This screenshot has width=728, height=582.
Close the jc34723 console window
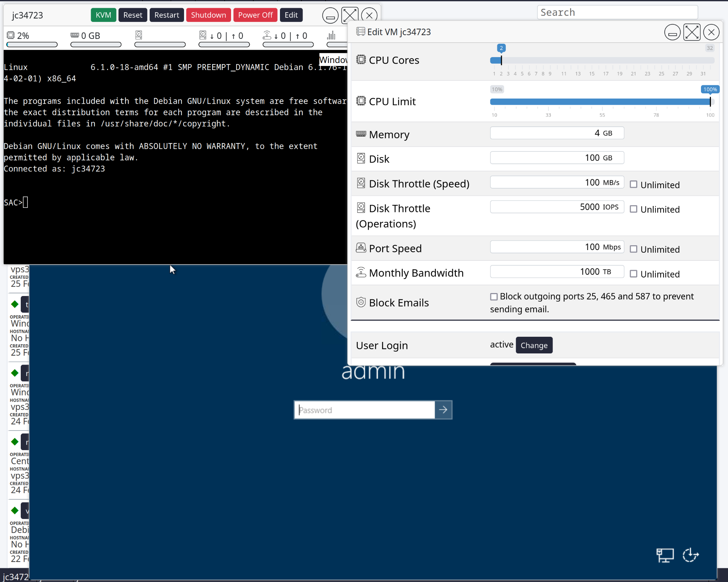[x=369, y=16]
